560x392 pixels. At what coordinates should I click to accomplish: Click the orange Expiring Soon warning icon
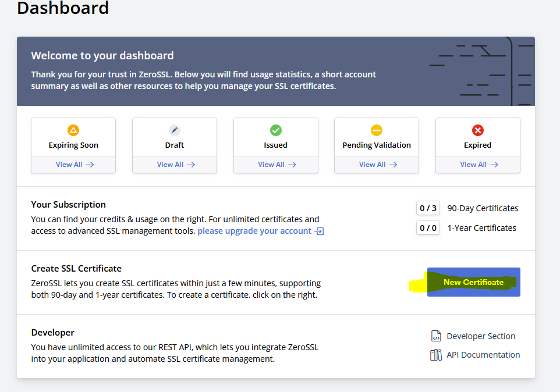pyautogui.click(x=73, y=130)
